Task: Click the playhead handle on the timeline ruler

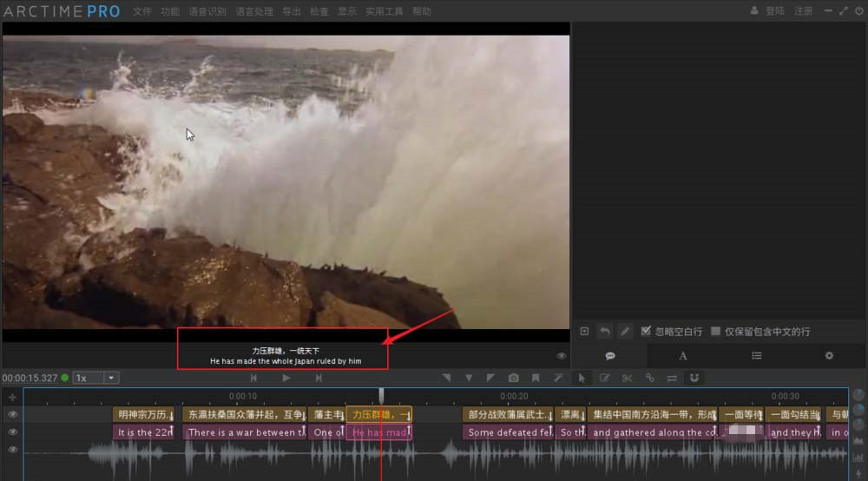Action: [x=381, y=395]
